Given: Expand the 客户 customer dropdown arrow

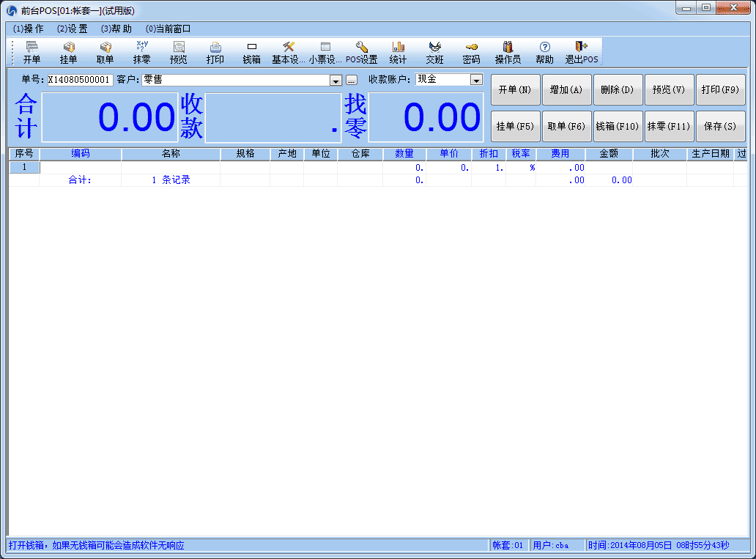Looking at the screenshot, I should 336,80.
